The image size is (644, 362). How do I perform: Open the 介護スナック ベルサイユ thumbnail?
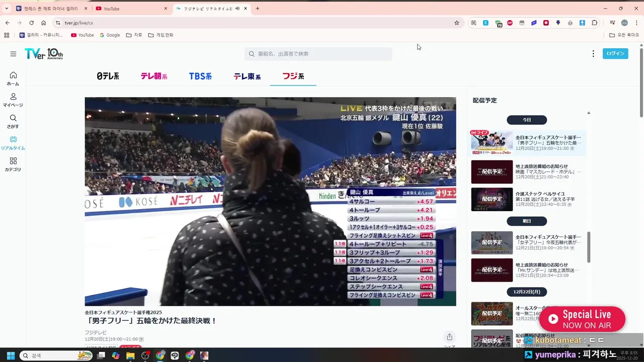pos(492,200)
